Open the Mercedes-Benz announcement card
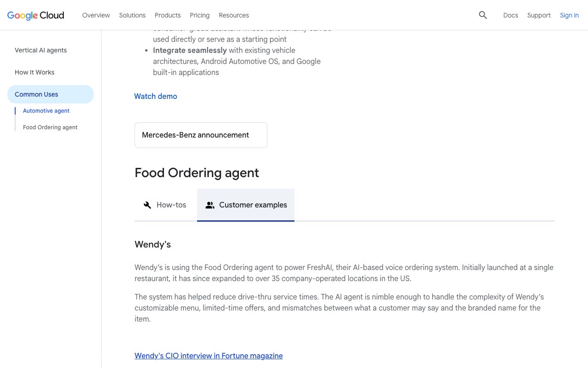The image size is (588, 368). [201, 135]
